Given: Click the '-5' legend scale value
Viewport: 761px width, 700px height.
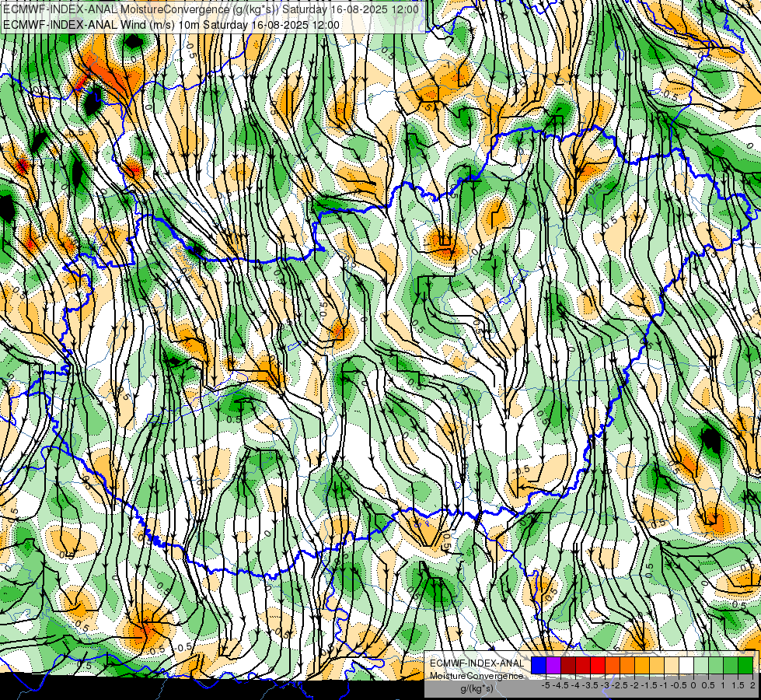Looking at the screenshot, I should pyautogui.click(x=547, y=685).
